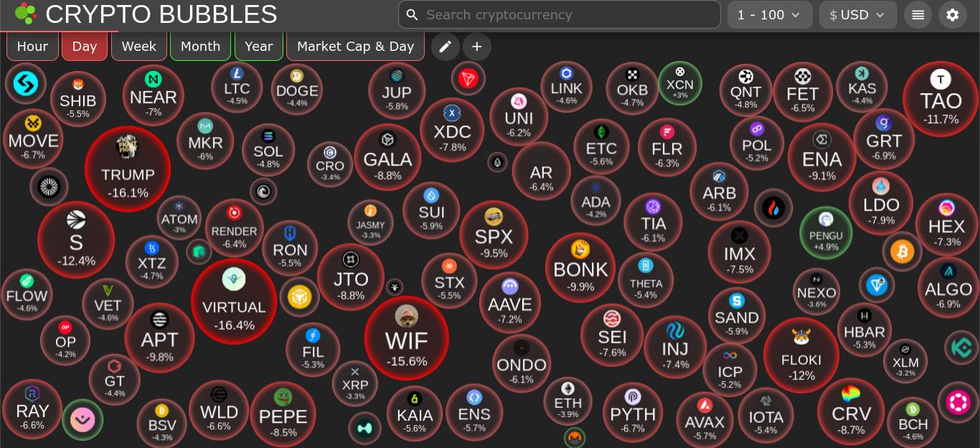This screenshot has height=448, width=980.
Task: Click the GALA bubble
Action: (x=387, y=157)
